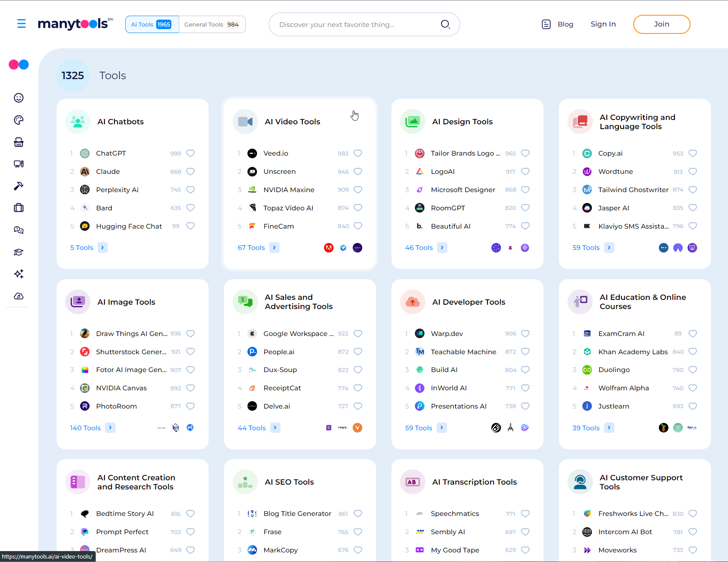Click the search magnifier icon
The image size is (728, 562).
pyautogui.click(x=445, y=24)
